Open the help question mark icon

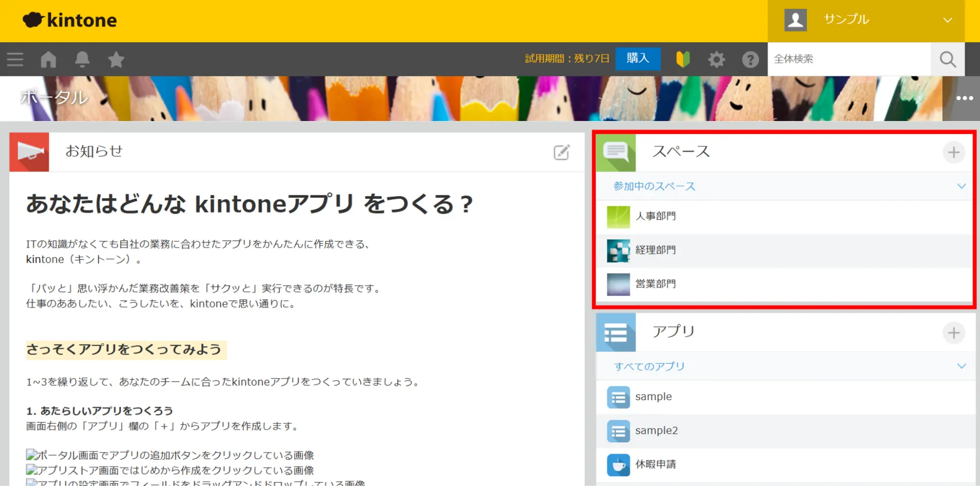(x=750, y=59)
